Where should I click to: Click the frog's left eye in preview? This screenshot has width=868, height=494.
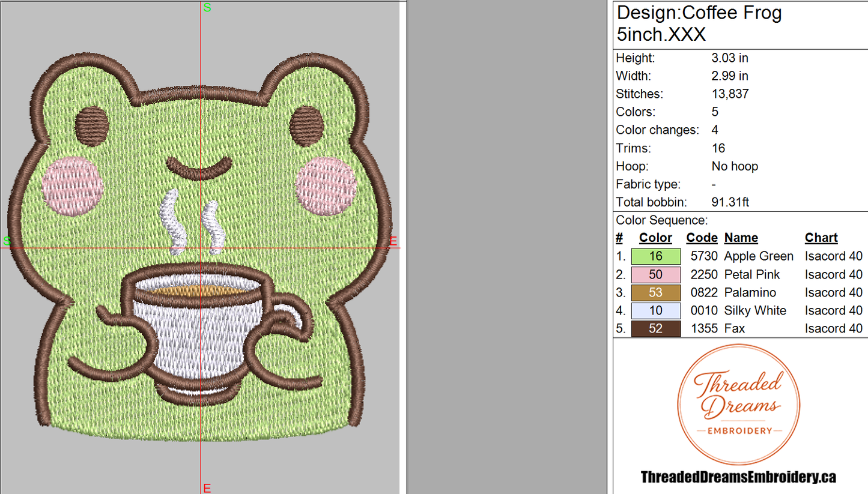coord(93,126)
